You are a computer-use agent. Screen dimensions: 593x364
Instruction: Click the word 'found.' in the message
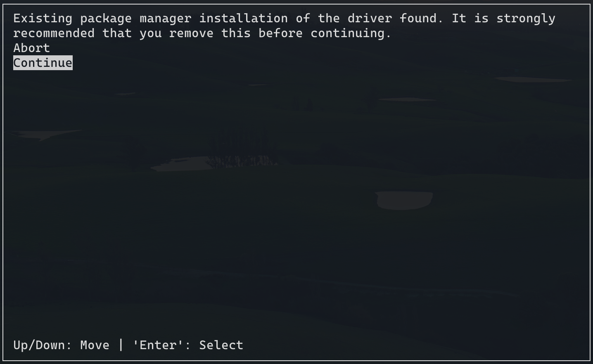click(x=422, y=19)
